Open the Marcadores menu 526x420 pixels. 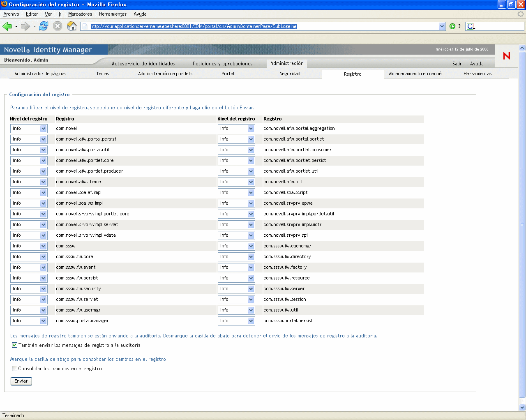point(80,14)
